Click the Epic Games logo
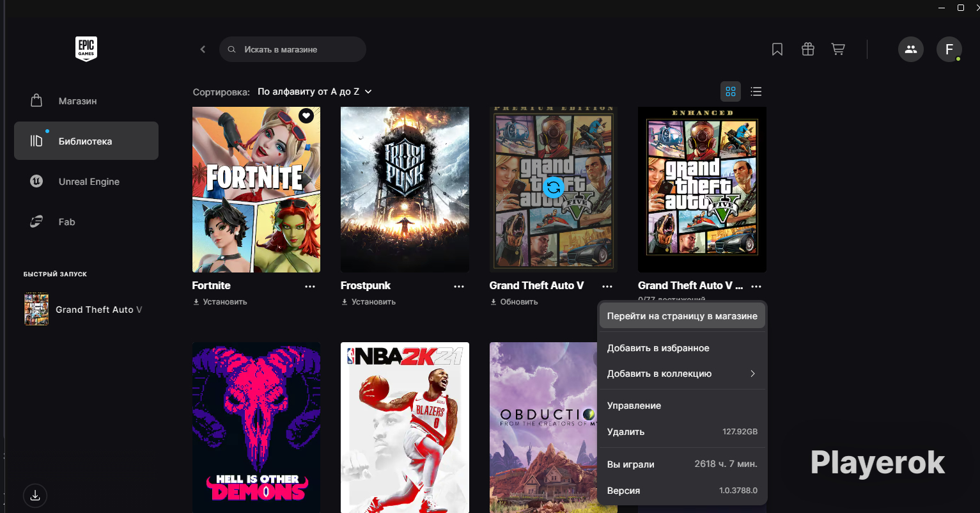This screenshot has height=513, width=980. pyautogui.click(x=86, y=49)
